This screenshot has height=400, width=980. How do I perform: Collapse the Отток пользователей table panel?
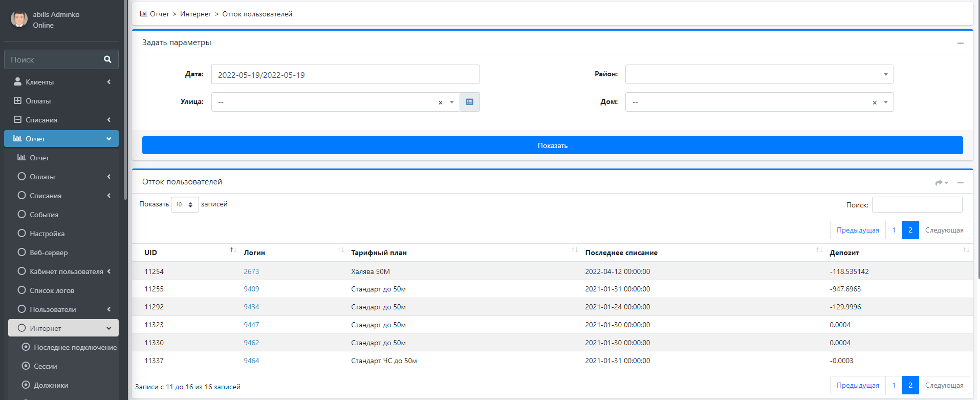pos(960,183)
